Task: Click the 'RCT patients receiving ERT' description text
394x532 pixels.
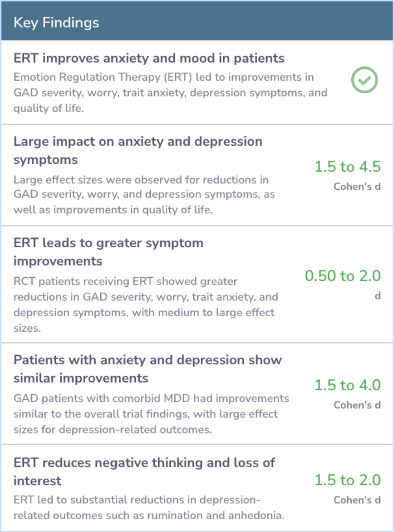Action: [146, 304]
